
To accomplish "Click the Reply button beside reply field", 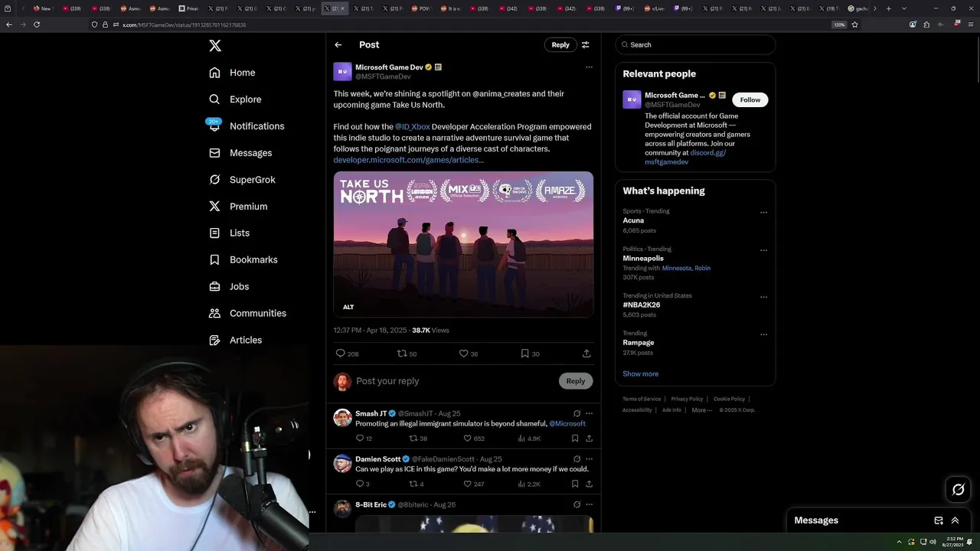I will 576,381.
